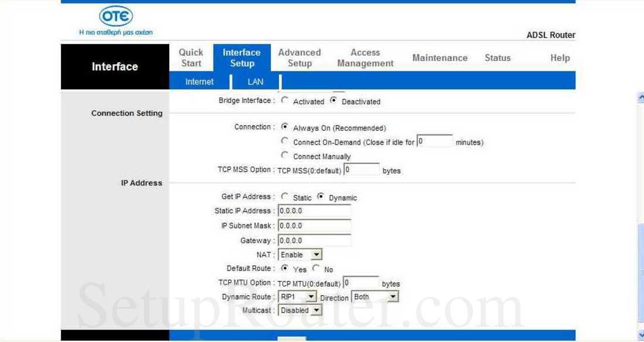Click the Connection Setting section label

[x=127, y=113]
